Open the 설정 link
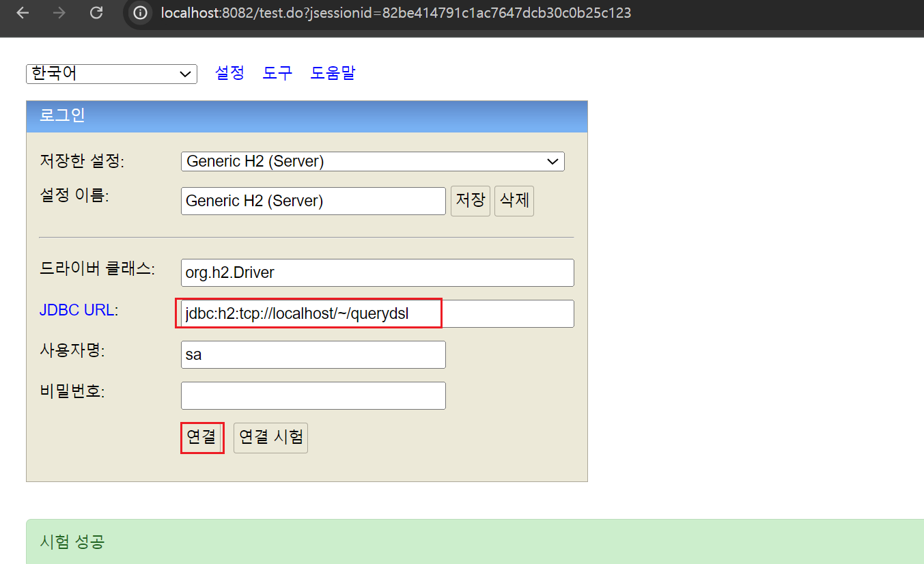 tap(229, 73)
